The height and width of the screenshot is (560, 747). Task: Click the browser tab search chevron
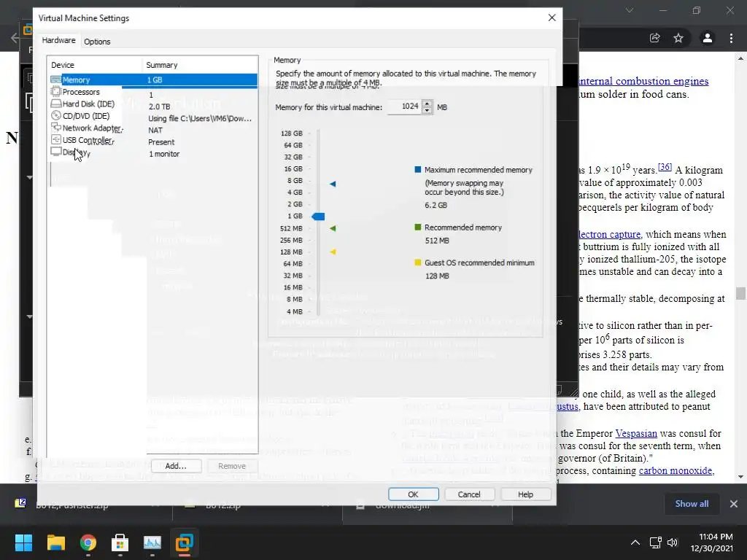pyautogui.click(x=630, y=10)
